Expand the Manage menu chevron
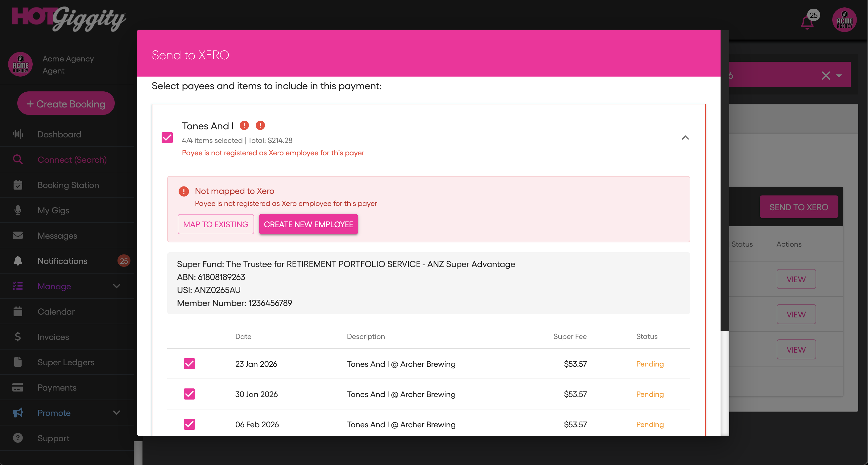The width and height of the screenshot is (868, 465). point(117,286)
